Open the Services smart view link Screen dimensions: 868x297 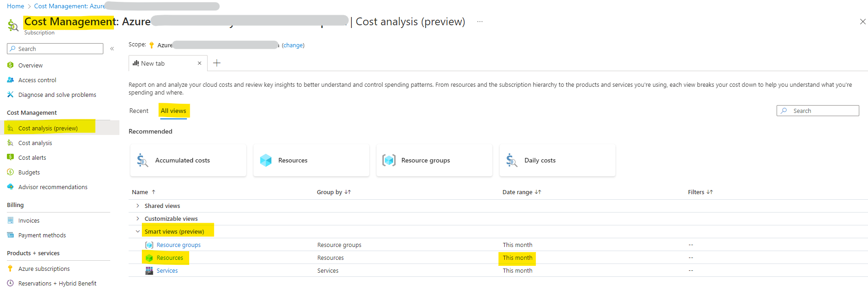167,271
